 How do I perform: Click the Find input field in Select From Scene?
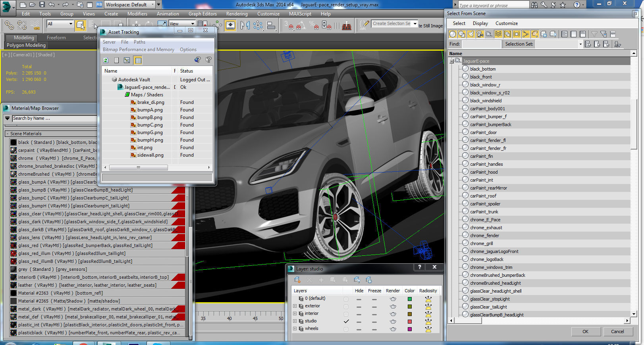click(481, 44)
